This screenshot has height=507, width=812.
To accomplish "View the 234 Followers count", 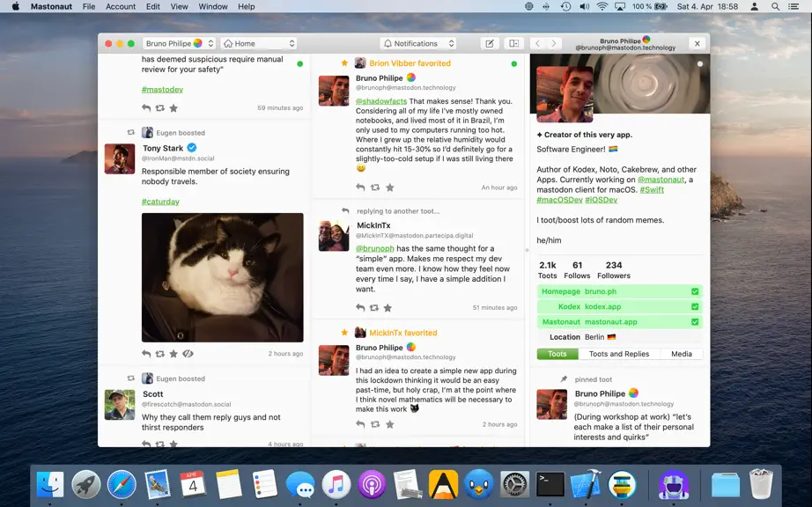I will [614, 270].
